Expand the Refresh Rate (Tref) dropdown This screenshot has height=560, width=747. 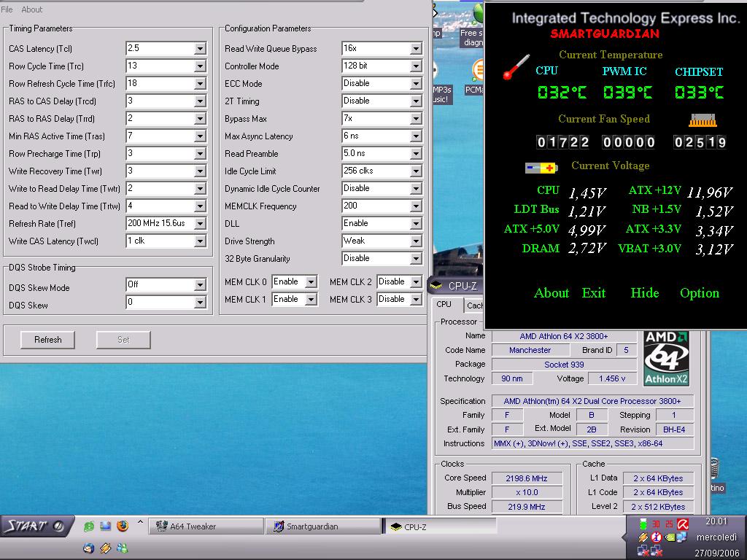200,223
